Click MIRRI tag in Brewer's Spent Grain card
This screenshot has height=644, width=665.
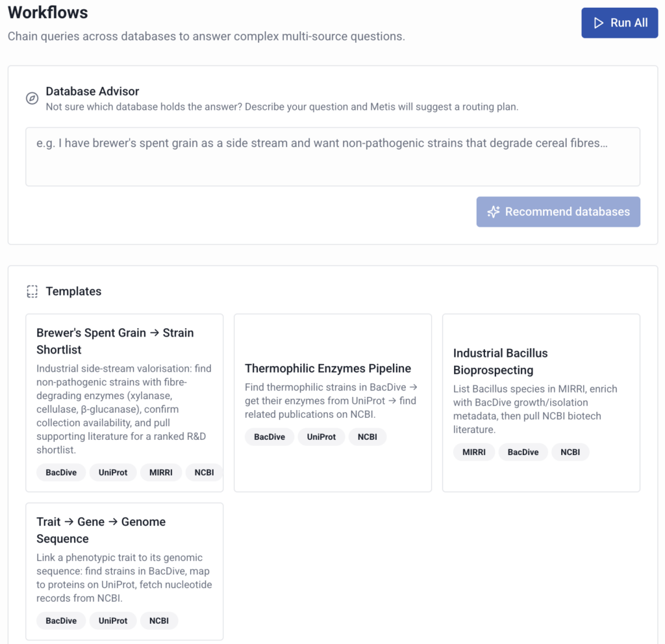(x=161, y=472)
